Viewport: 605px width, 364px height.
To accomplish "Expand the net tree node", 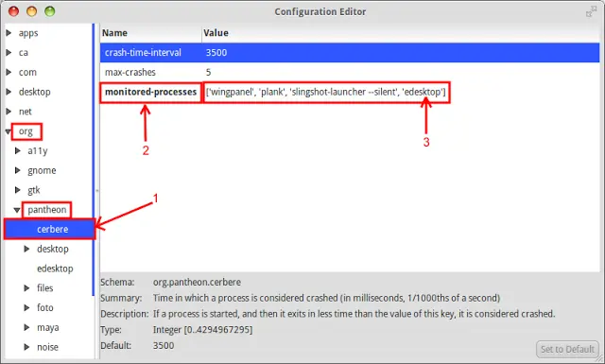I will [x=9, y=112].
